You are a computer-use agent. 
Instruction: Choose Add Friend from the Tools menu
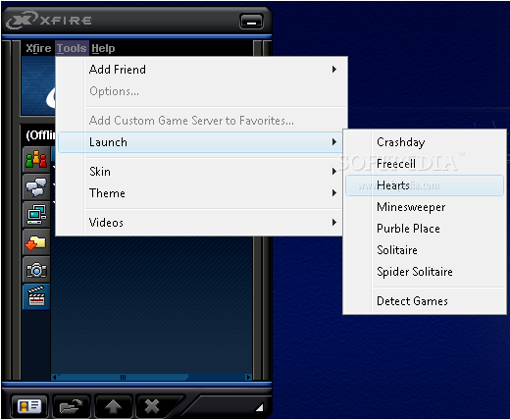pyautogui.click(x=200, y=70)
